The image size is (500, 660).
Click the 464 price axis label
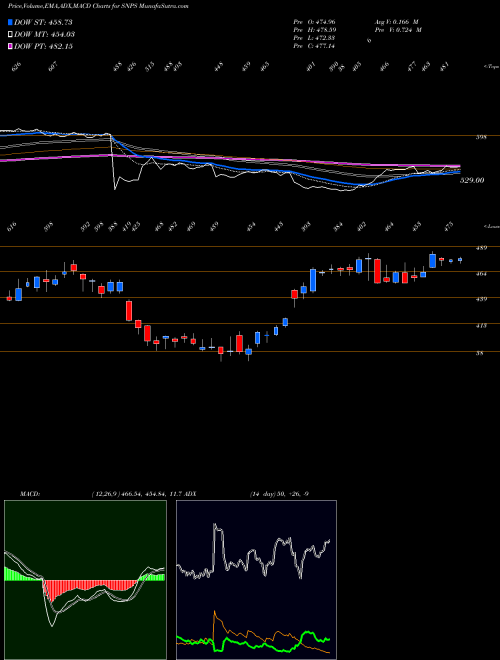481,274
